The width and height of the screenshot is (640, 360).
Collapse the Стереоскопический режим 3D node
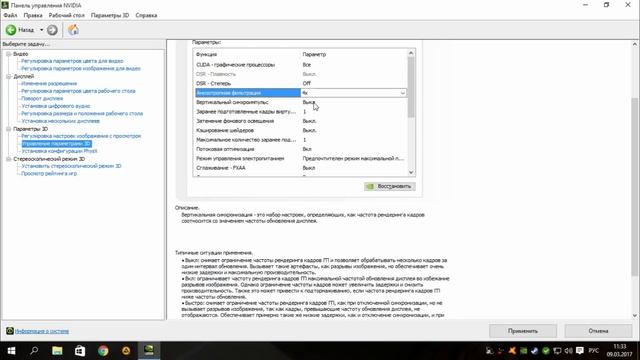pyautogui.click(x=9, y=159)
